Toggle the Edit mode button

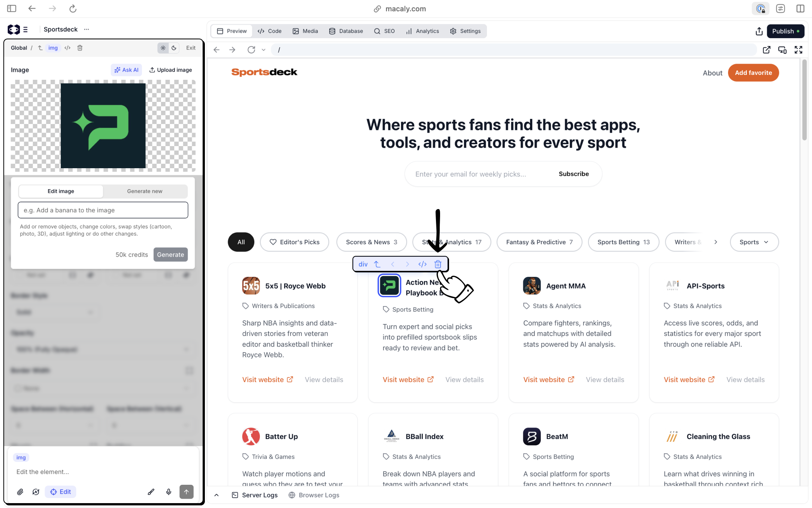(x=61, y=492)
